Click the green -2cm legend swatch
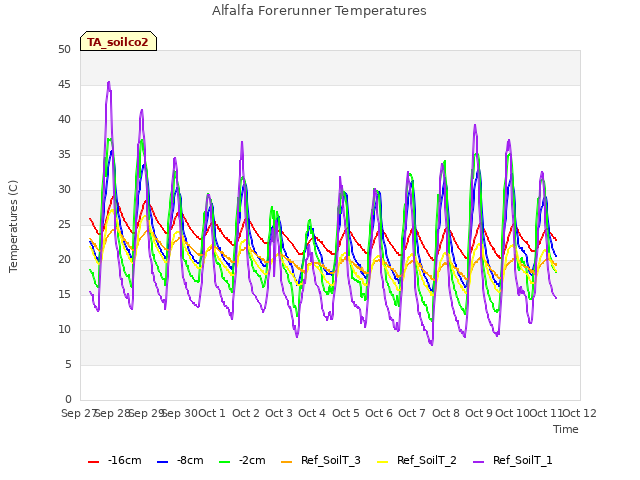The width and height of the screenshot is (640, 480). (x=224, y=462)
